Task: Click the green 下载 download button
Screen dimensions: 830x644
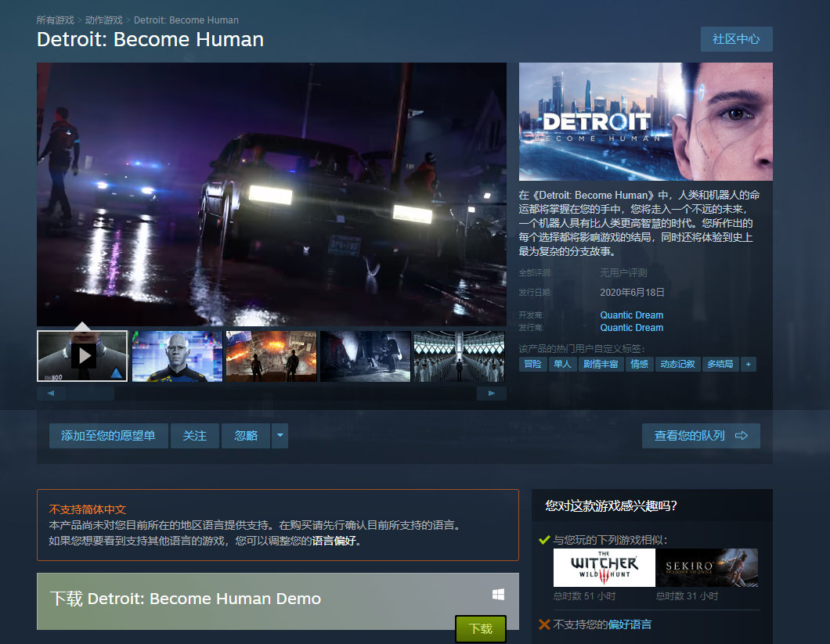Action: click(x=481, y=628)
